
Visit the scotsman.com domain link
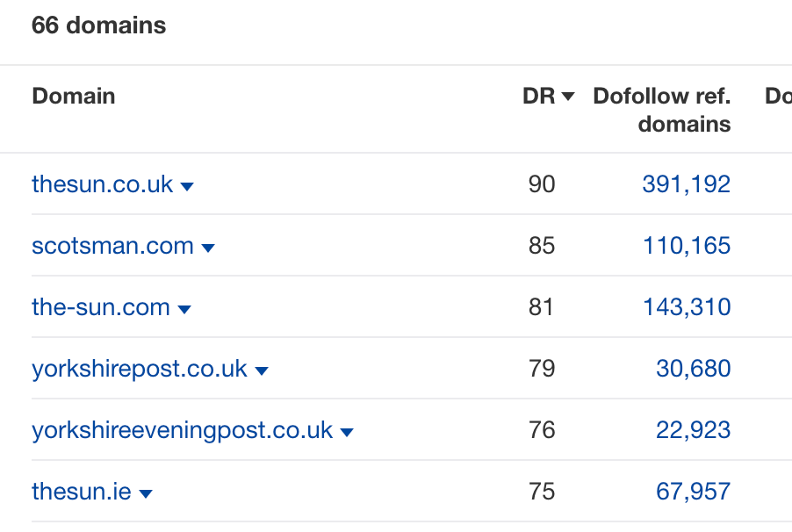[x=112, y=246]
